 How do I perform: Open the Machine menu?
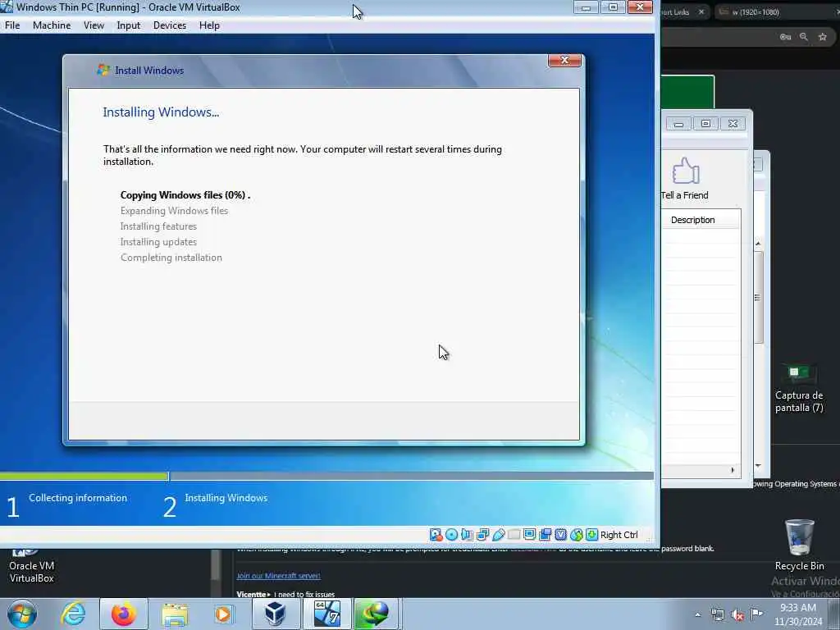52,25
